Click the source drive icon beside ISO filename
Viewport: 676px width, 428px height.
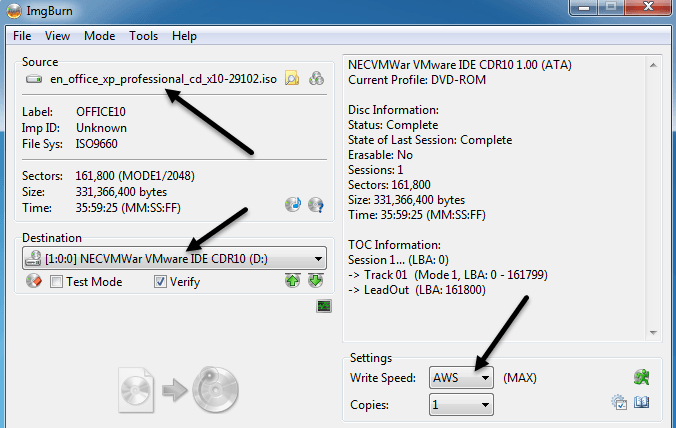[x=34, y=79]
